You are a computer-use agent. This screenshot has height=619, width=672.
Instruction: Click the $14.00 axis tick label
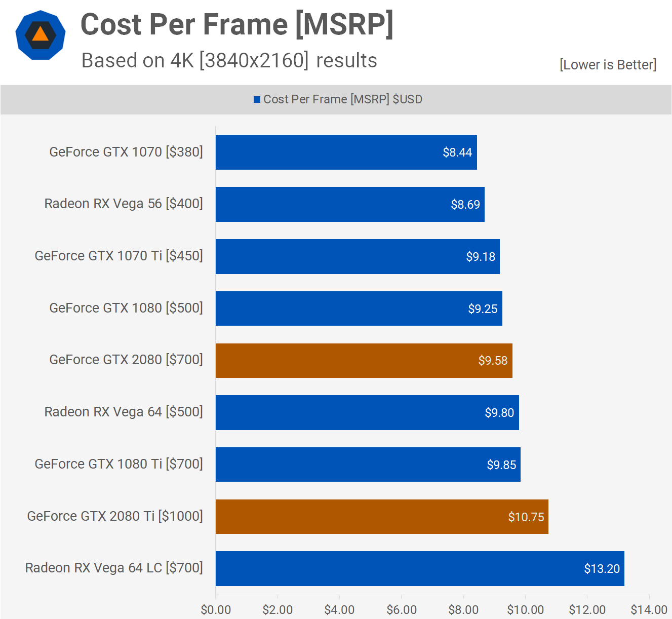pos(649,610)
